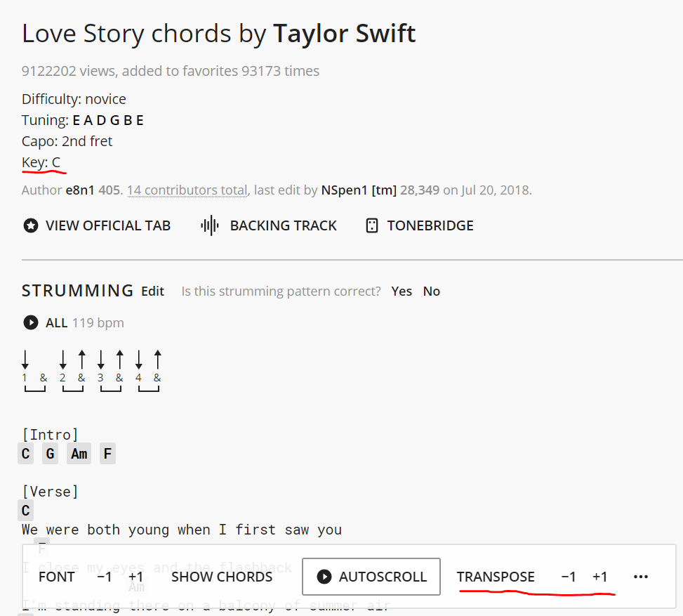Click the Tonebridge pedal icon

pyautogui.click(x=371, y=225)
